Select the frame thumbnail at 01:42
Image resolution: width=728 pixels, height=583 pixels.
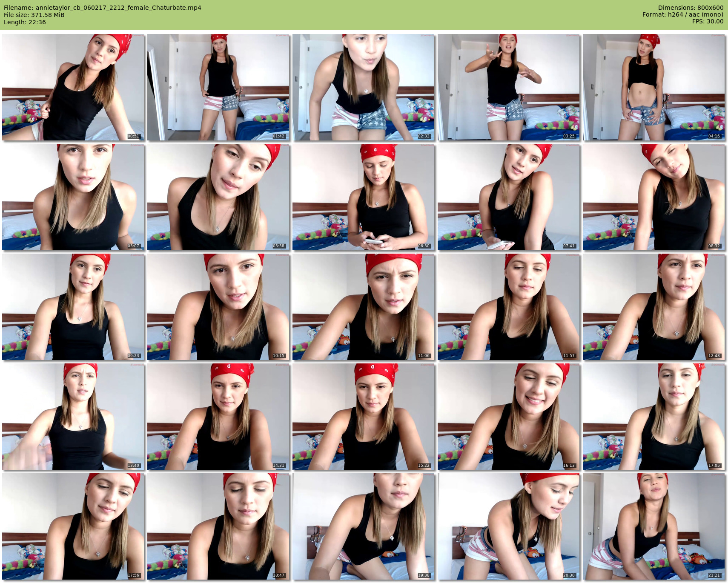(x=218, y=87)
